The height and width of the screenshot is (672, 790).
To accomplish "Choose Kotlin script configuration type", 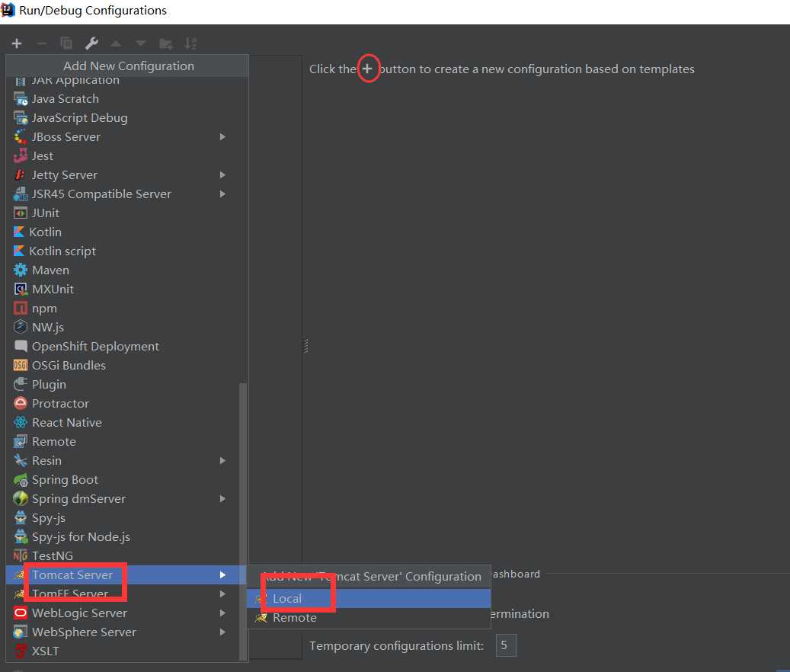I will 123,251.
